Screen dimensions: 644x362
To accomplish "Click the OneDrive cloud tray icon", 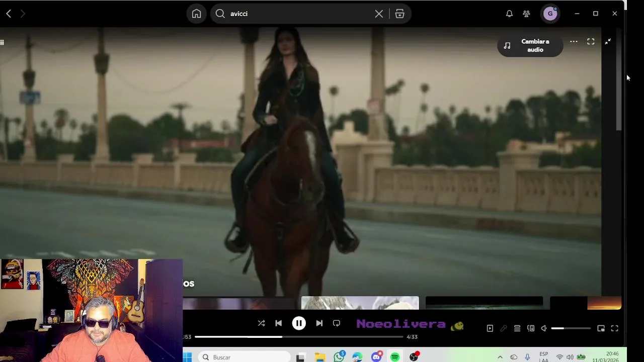I will [514, 357].
